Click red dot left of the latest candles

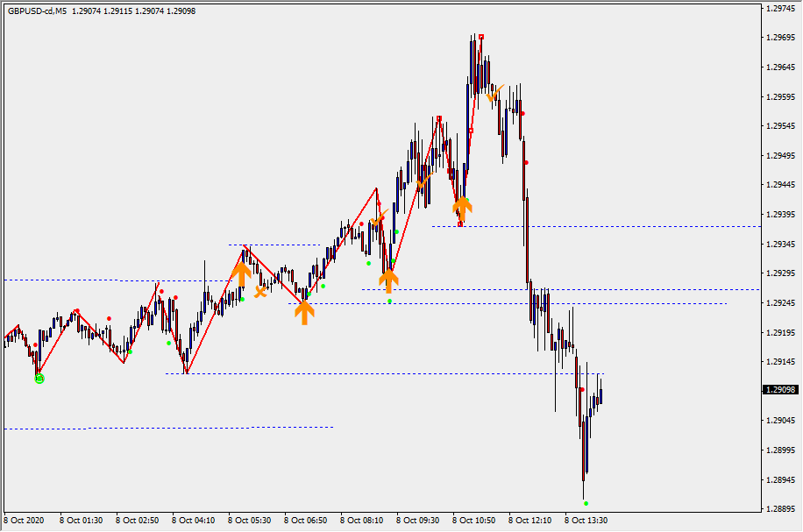pyautogui.click(x=581, y=389)
